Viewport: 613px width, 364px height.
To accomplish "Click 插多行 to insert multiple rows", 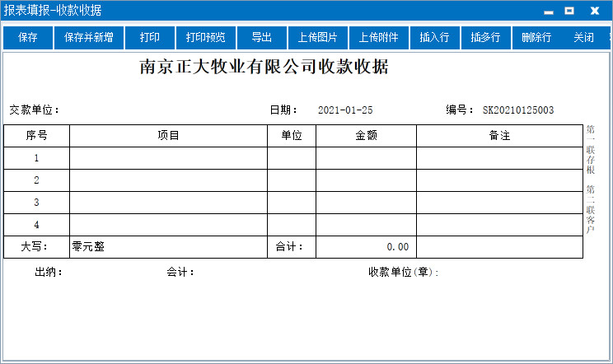I will click(485, 38).
